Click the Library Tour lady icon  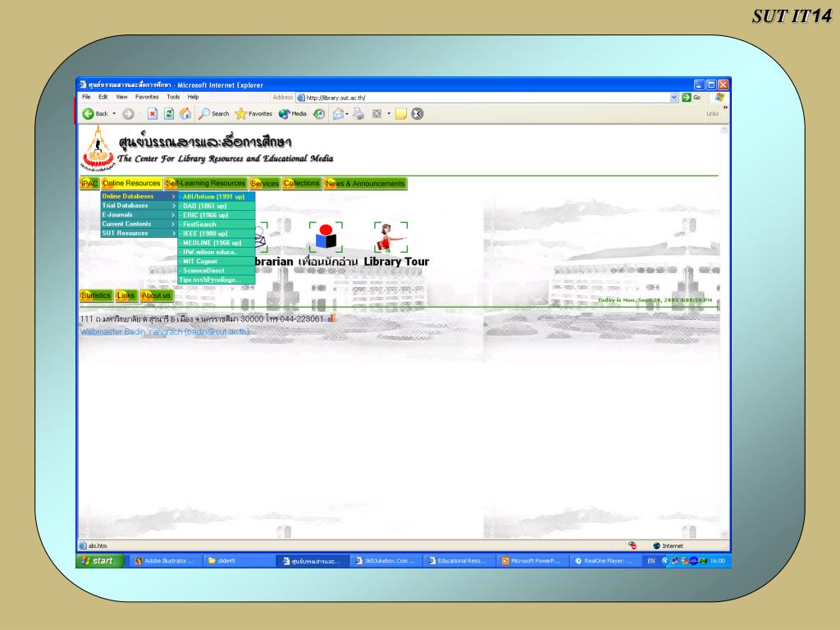(x=391, y=237)
